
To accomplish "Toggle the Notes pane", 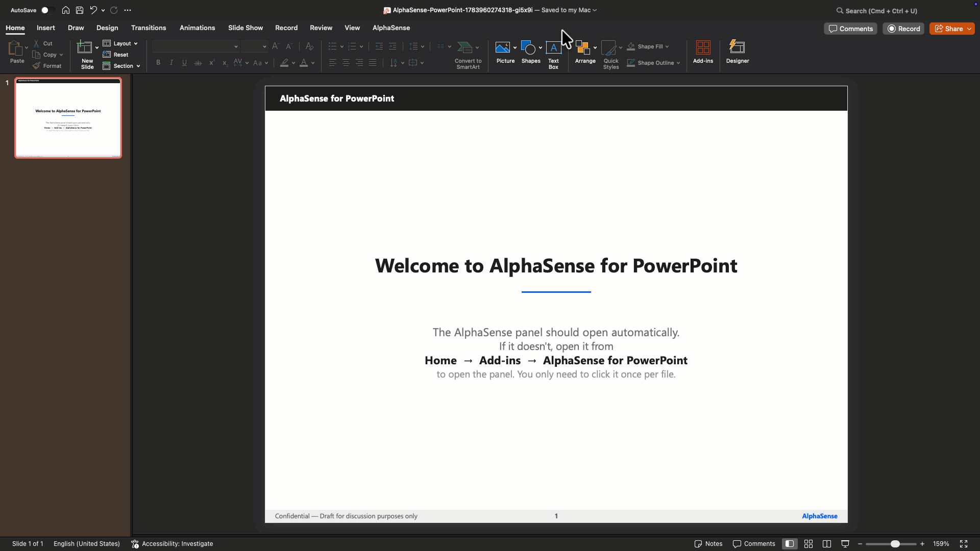I will pos(708,544).
